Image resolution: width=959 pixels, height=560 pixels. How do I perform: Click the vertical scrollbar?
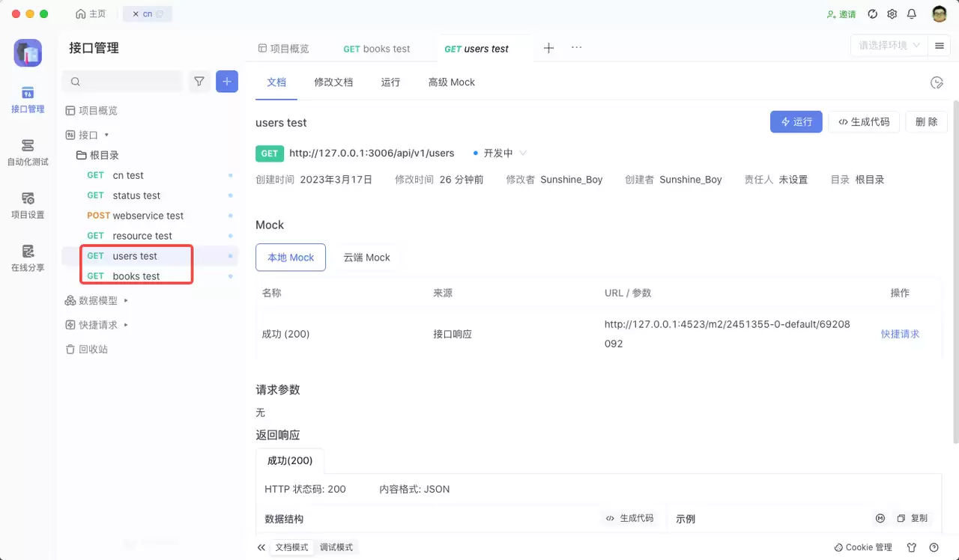tap(955, 272)
